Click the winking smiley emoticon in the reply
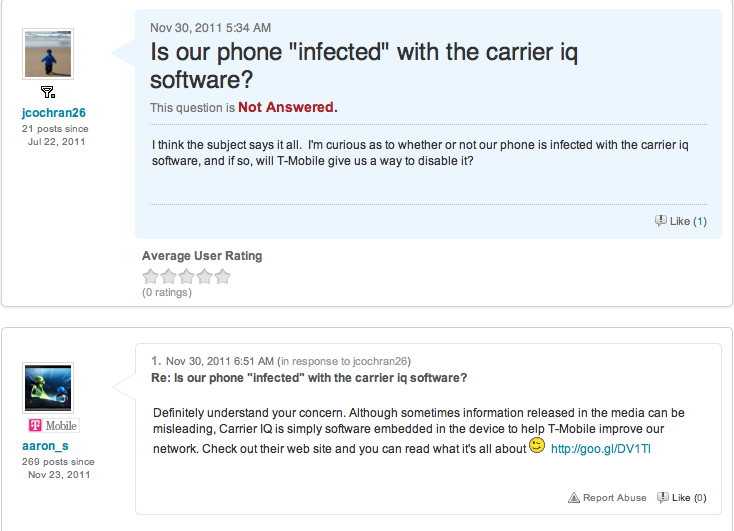Image resolution: width=734 pixels, height=531 pixels. click(537, 446)
